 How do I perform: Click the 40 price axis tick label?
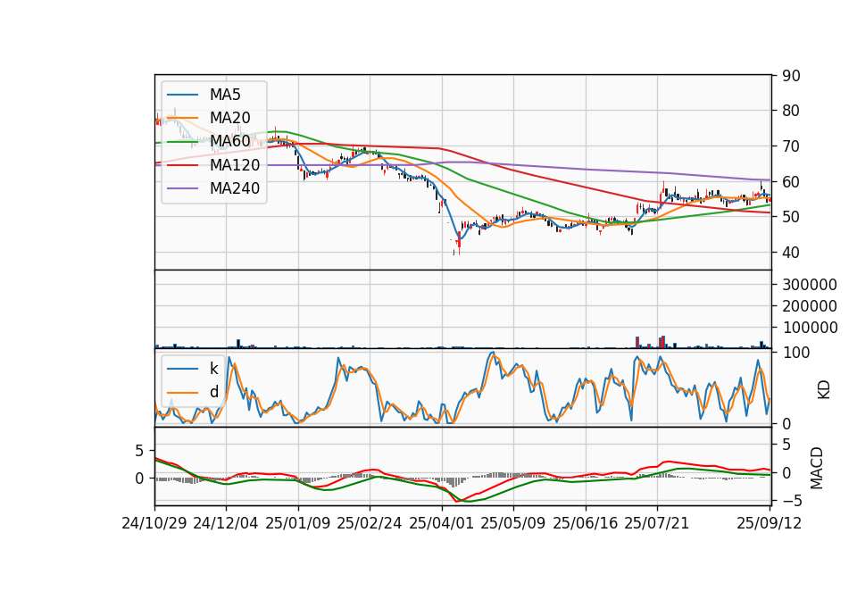(791, 253)
